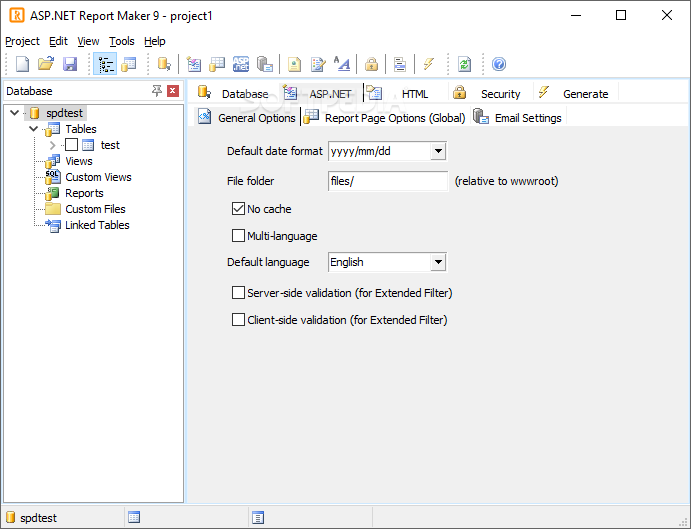Click the HTML page toolbar icon
The width and height of the screenshot is (691, 529).
point(294,64)
